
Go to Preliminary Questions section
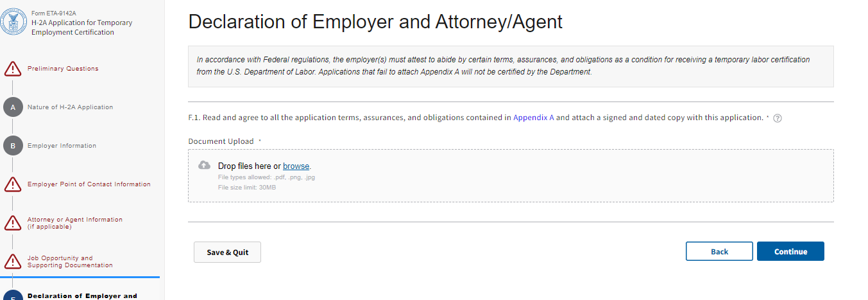tap(63, 69)
